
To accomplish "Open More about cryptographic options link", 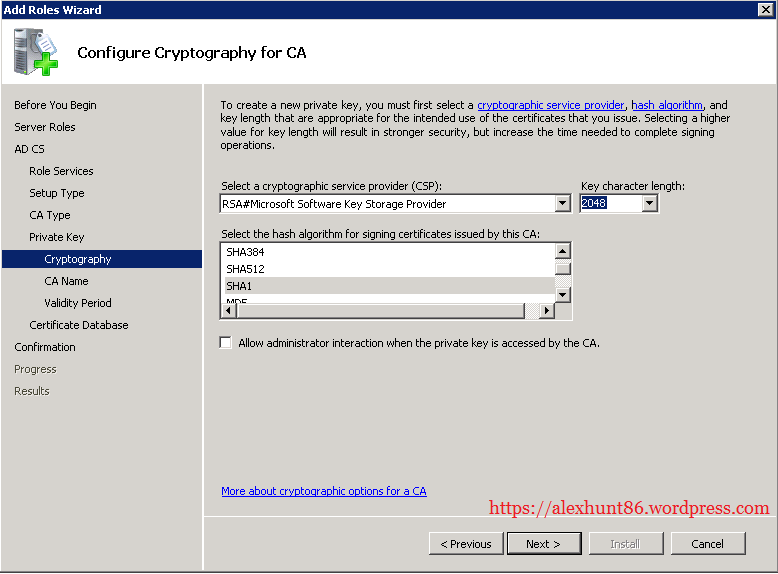I will click(x=324, y=491).
